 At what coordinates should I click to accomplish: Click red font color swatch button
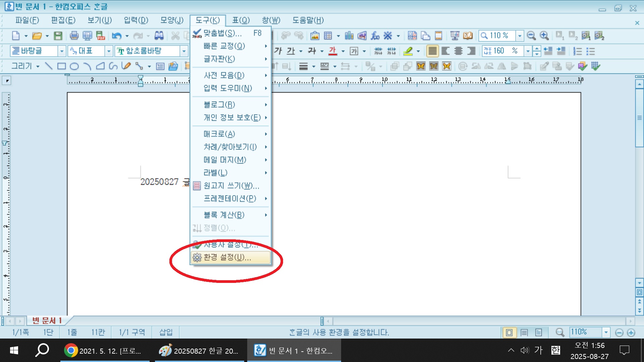tap(332, 51)
